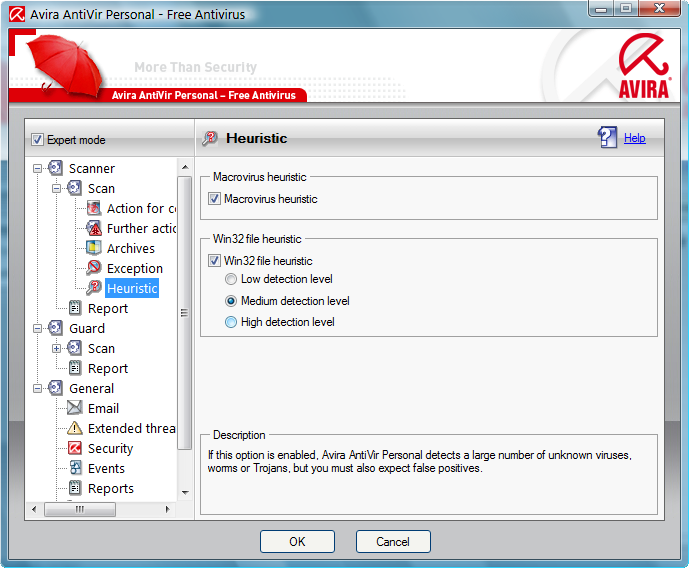Click horizontal scrollbar right arrow
Viewport: 689px width, 568px height.
coord(167,509)
